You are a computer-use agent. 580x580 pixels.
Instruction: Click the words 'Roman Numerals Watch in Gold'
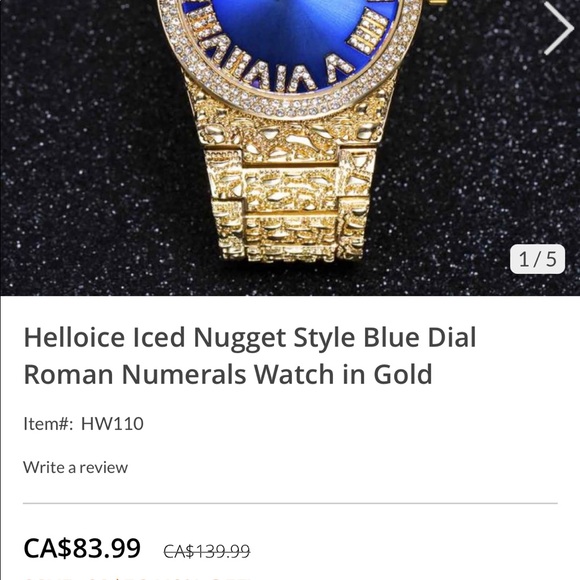(x=228, y=374)
